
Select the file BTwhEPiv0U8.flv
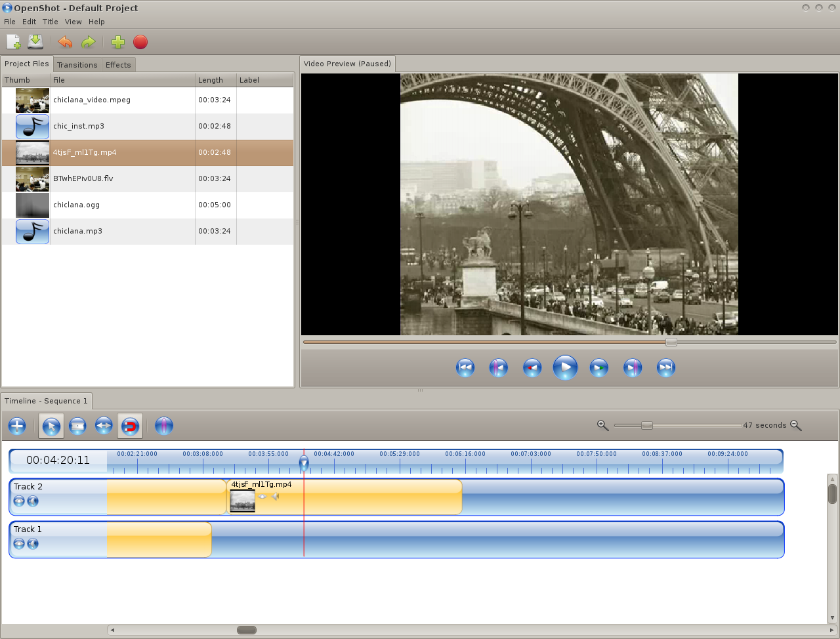148,179
